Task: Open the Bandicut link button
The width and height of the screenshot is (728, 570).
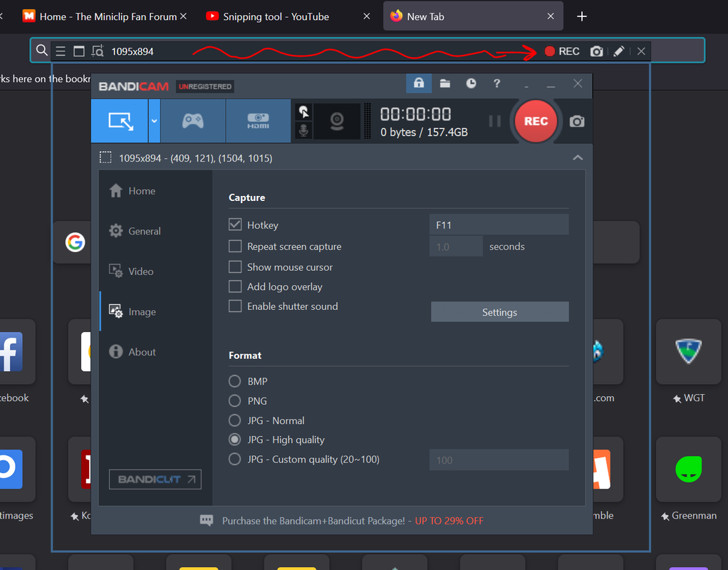Action: [x=155, y=480]
